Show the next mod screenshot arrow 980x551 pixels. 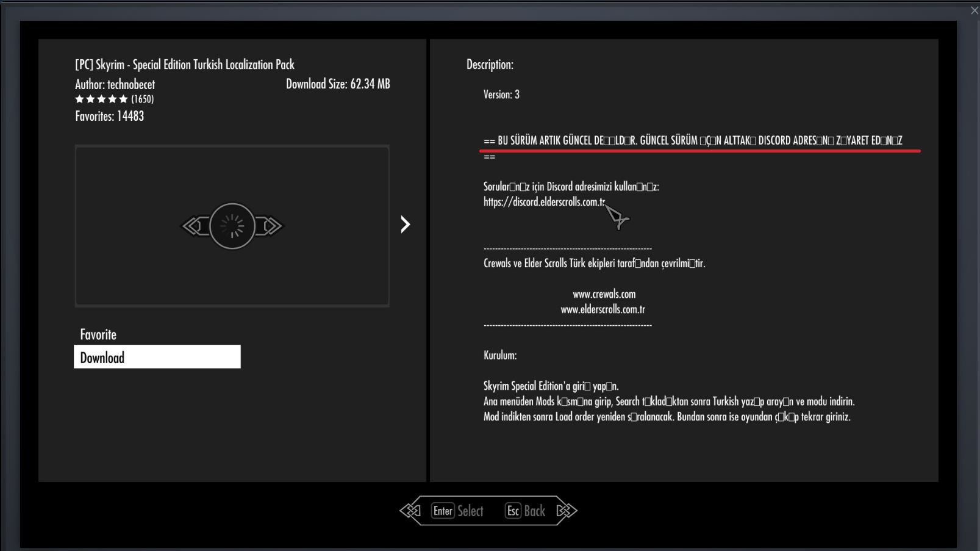coord(405,225)
